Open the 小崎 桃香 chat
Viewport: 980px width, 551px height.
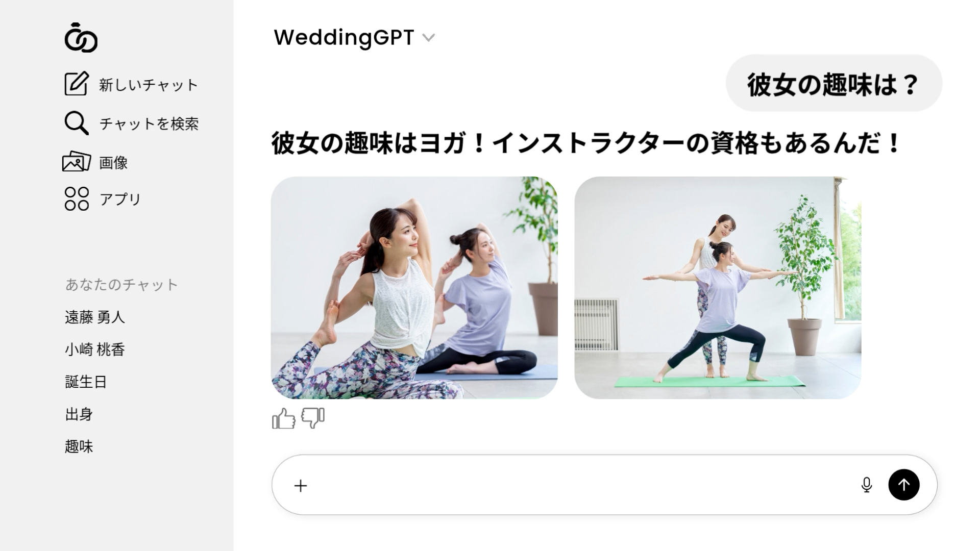click(x=95, y=349)
